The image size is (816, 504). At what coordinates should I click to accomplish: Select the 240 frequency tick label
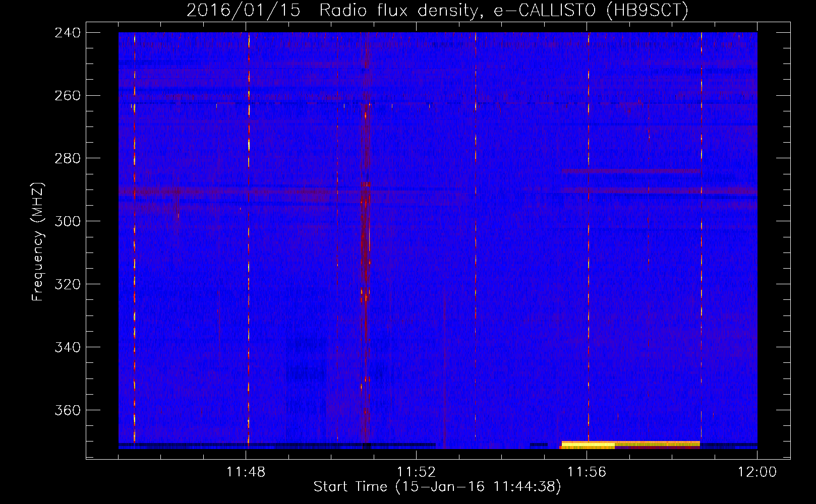[x=68, y=32]
